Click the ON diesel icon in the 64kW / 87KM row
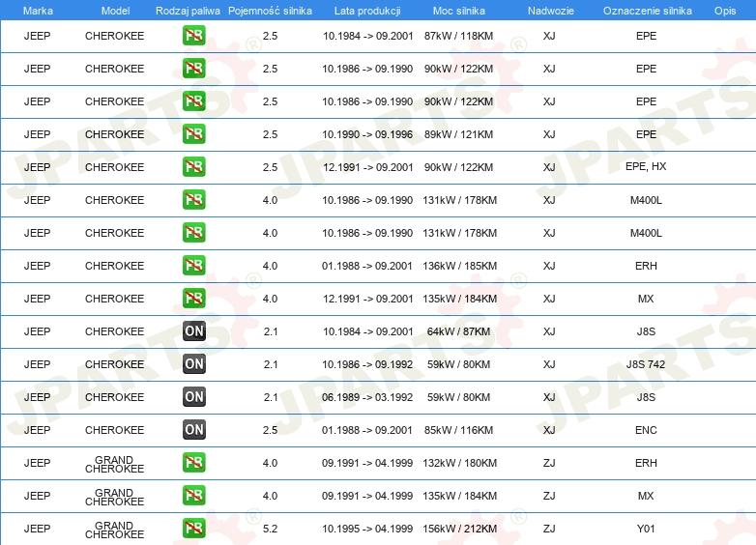The height and width of the screenshot is (545, 756). pos(193,331)
